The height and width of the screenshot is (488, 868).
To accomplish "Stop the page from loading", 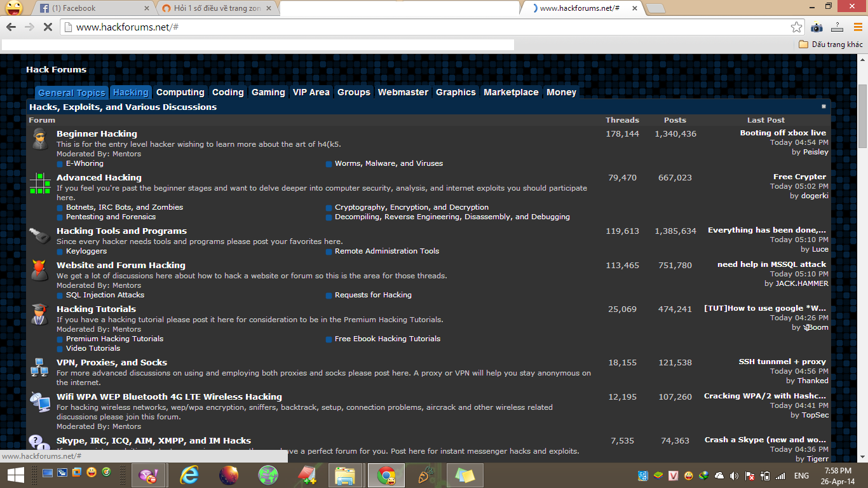I will (48, 27).
